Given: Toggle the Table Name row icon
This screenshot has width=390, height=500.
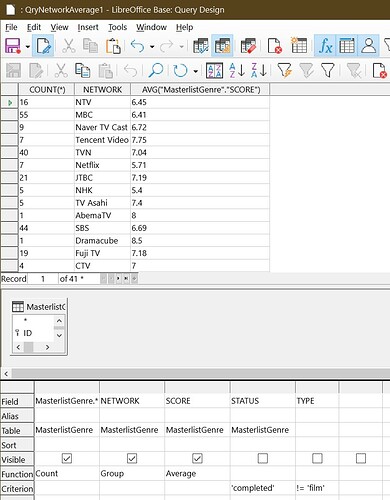Looking at the screenshot, I should point(347,46).
